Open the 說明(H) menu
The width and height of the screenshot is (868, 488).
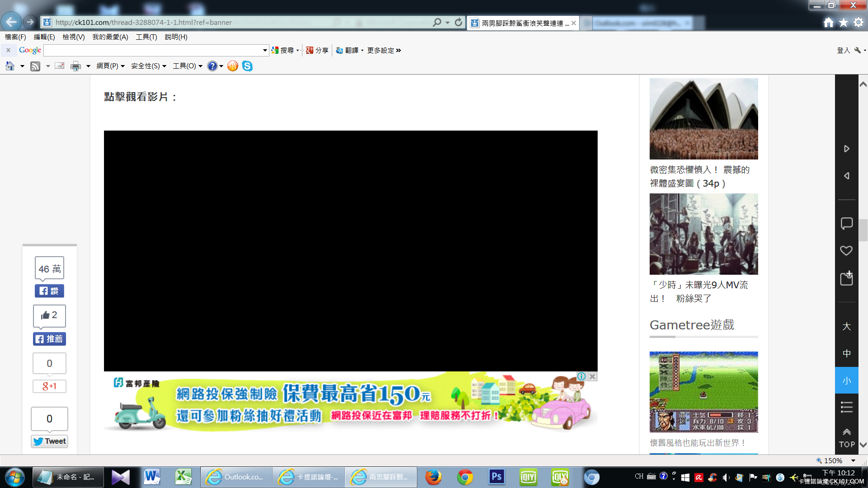176,37
